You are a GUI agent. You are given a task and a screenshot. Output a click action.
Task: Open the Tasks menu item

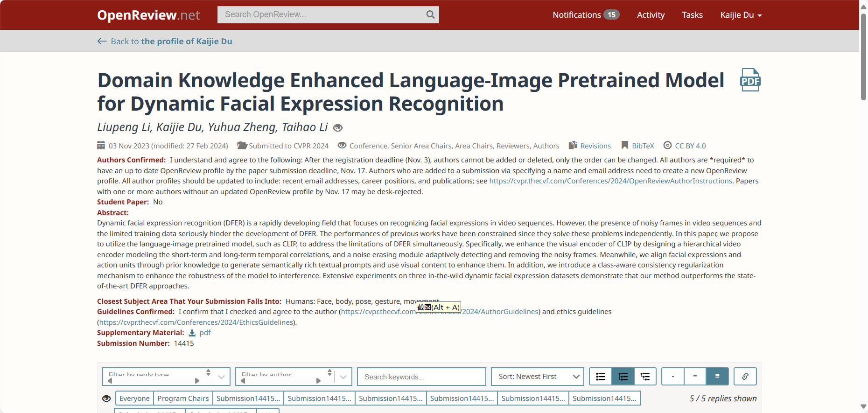[x=692, y=15]
